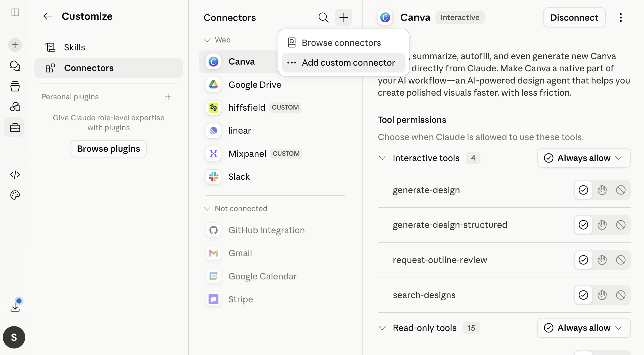The width and height of the screenshot is (644, 355).
Task: Collapse the Read-only tools group
Action: pyautogui.click(x=382, y=328)
